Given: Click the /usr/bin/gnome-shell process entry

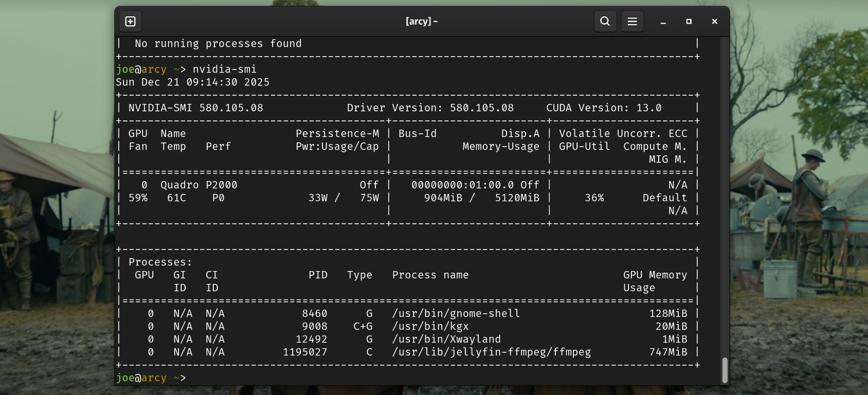Looking at the screenshot, I should click(x=456, y=314).
